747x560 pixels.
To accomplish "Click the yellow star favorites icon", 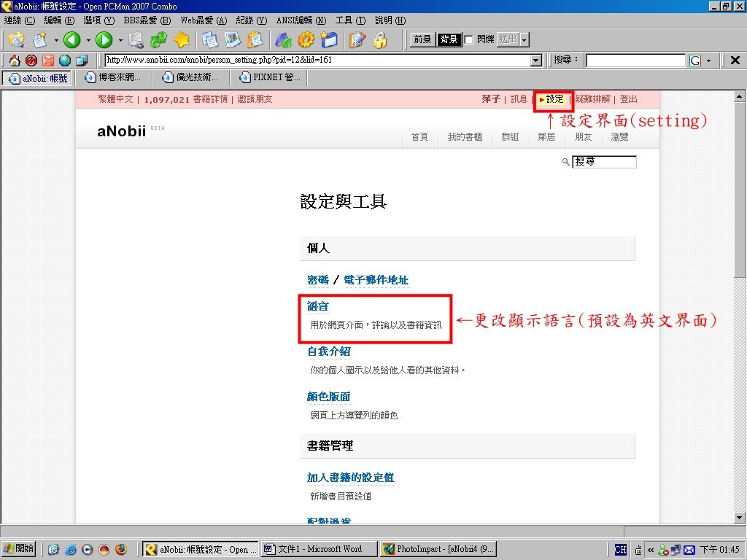I will click(182, 39).
